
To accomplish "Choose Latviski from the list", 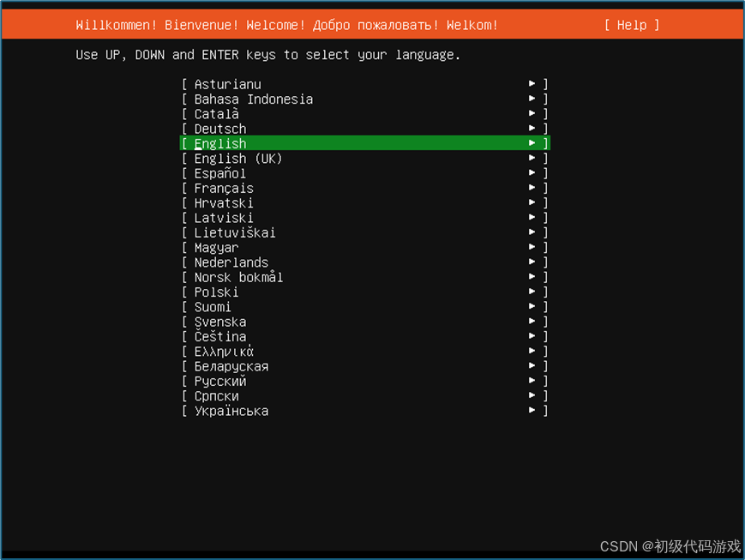I will [x=364, y=218].
